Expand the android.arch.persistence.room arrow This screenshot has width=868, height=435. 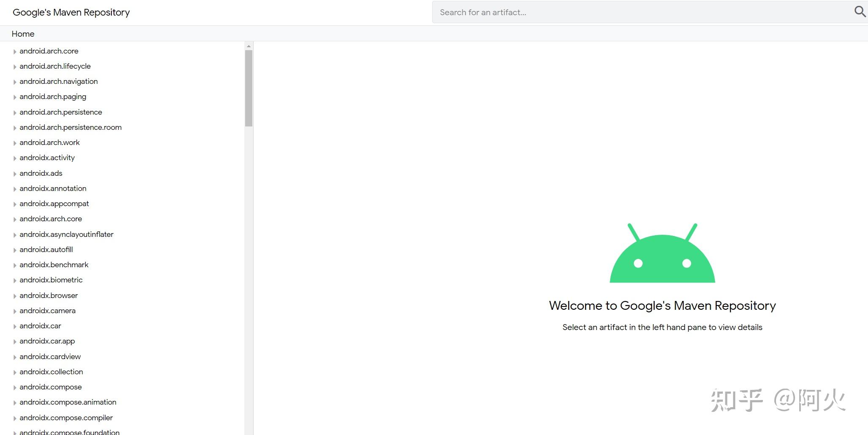point(15,128)
